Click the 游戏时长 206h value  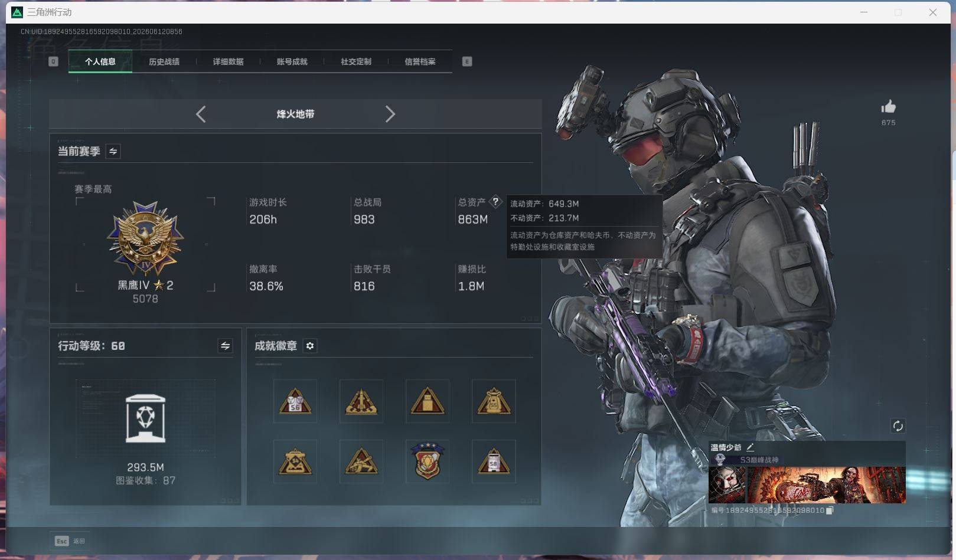[x=263, y=220]
